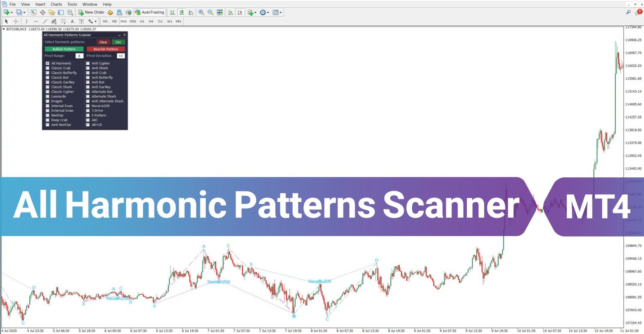Select the Trendline drawing tool
Viewport: 644px width, 334px height.
(x=45, y=21)
